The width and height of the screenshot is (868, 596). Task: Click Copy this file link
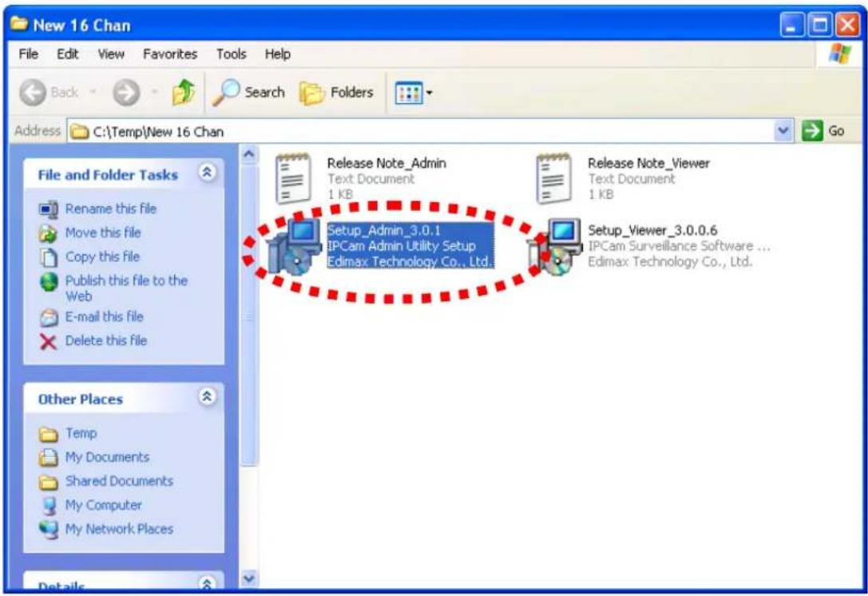click(x=102, y=257)
